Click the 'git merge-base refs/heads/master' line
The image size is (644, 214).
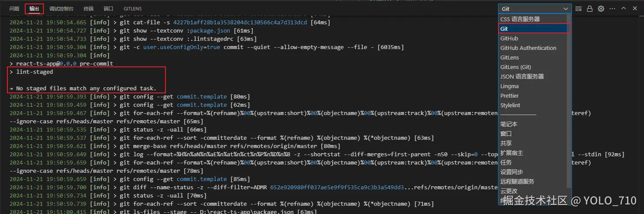coord(175,146)
